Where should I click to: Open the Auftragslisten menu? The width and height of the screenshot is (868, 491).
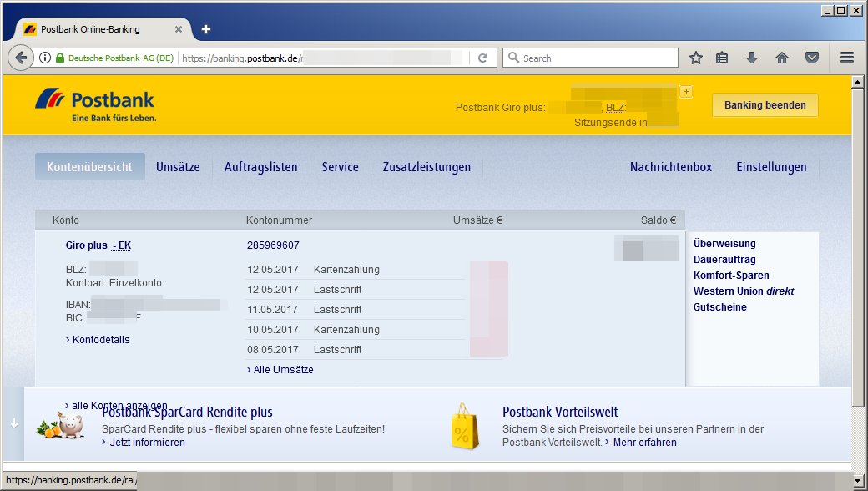tap(260, 167)
